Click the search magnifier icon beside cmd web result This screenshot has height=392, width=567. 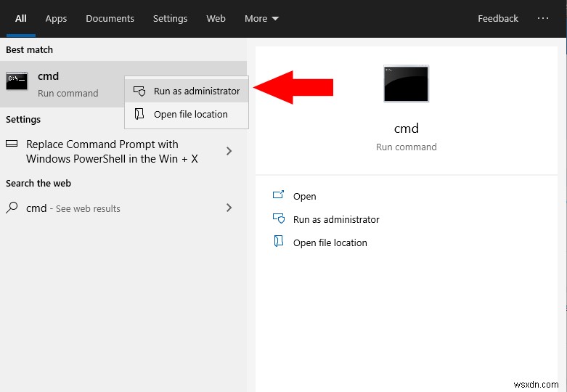coord(12,208)
